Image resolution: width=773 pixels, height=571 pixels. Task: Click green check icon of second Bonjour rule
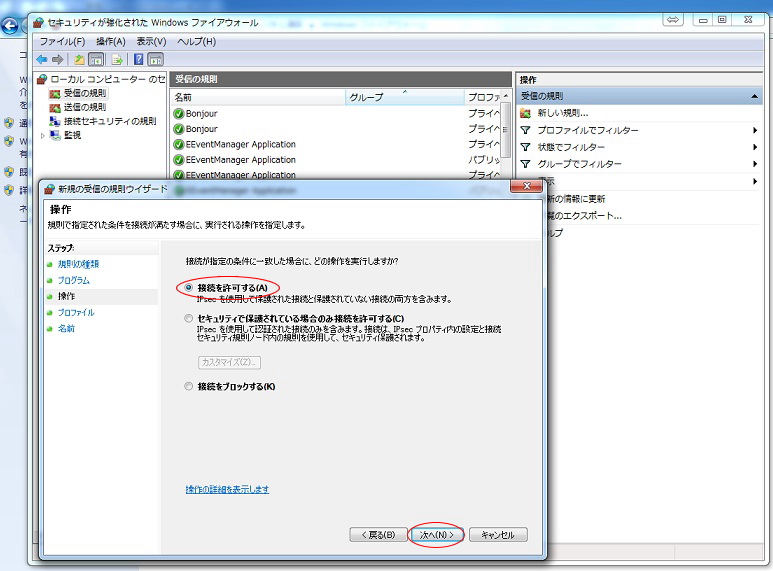(178, 129)
